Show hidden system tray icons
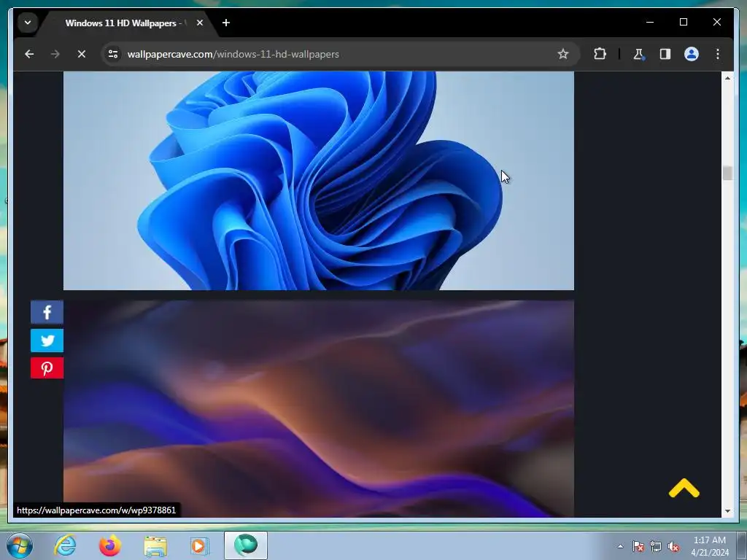 pos(620,546)
